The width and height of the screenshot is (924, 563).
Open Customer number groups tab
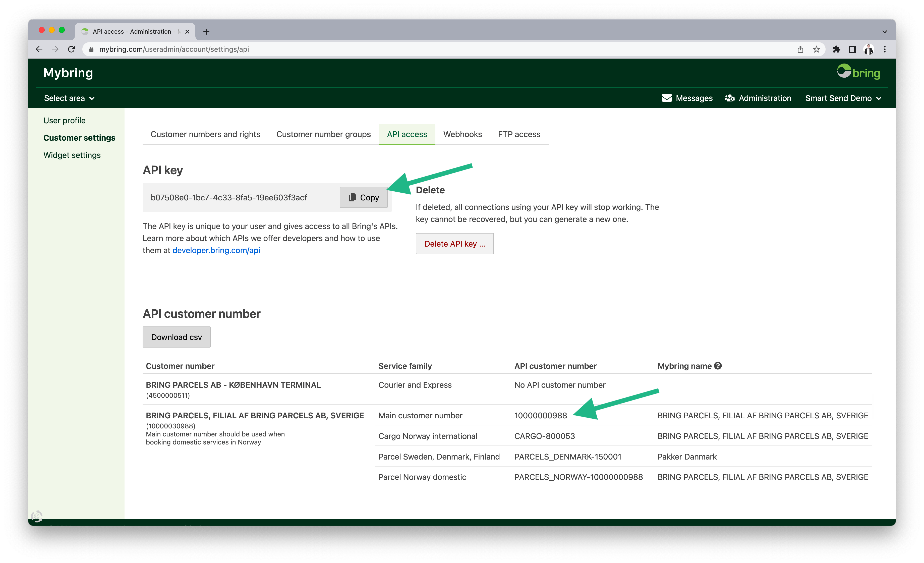(323, 134)
